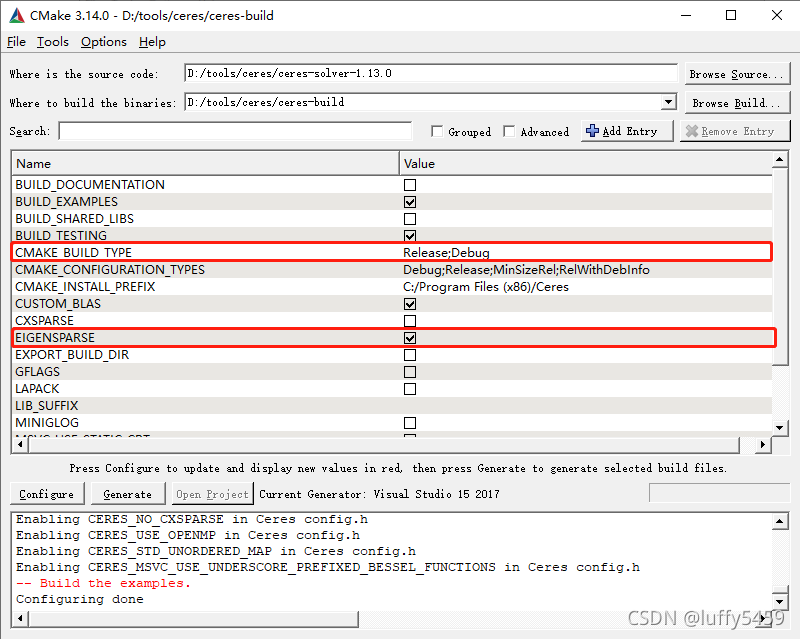Viewport: 800px width, 639px height.
Task: Expand the build binaries path dropdown
Action: click(x=668, y=102)
